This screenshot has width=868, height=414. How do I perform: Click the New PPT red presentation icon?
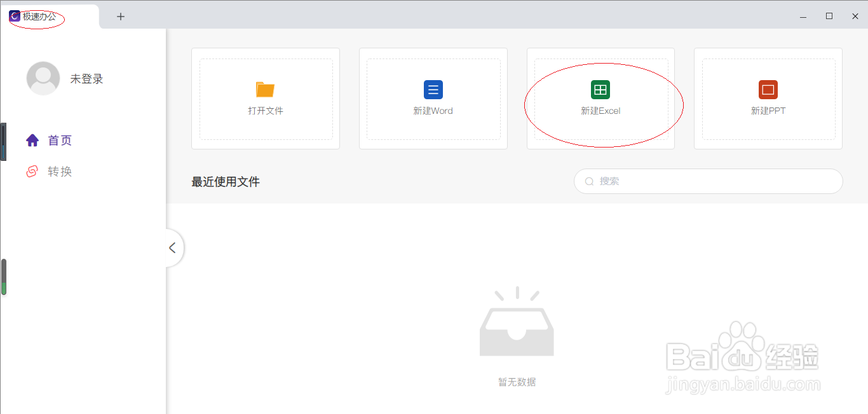click(768, 90)
